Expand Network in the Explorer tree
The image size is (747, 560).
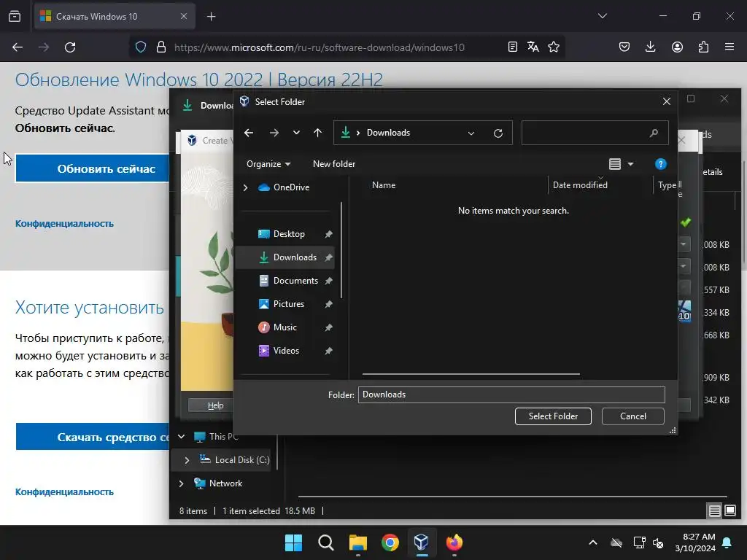pyautogui.click(x=181, y=483)
